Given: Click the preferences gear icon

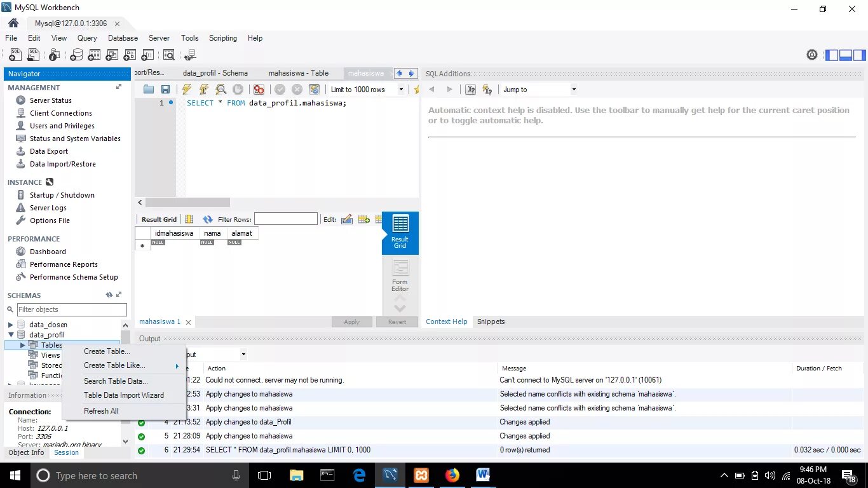Looking at the screenshot, I should pos(812,55).
